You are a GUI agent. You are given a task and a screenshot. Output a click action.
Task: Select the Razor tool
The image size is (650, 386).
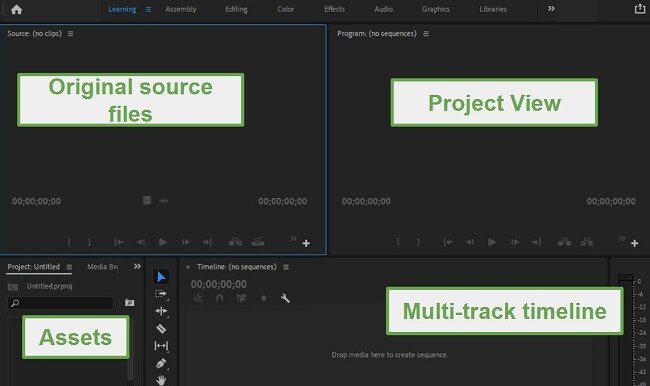pyautogui.click(x=161, y=329)
